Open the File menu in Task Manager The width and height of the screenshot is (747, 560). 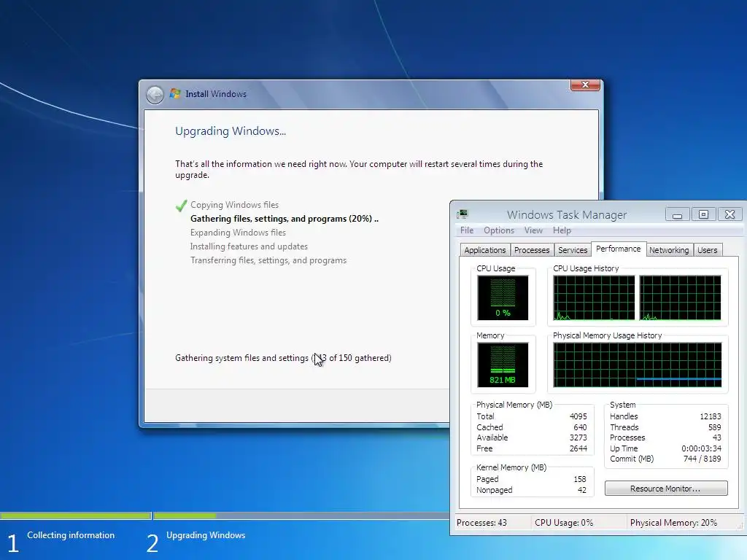coord(466,230)
